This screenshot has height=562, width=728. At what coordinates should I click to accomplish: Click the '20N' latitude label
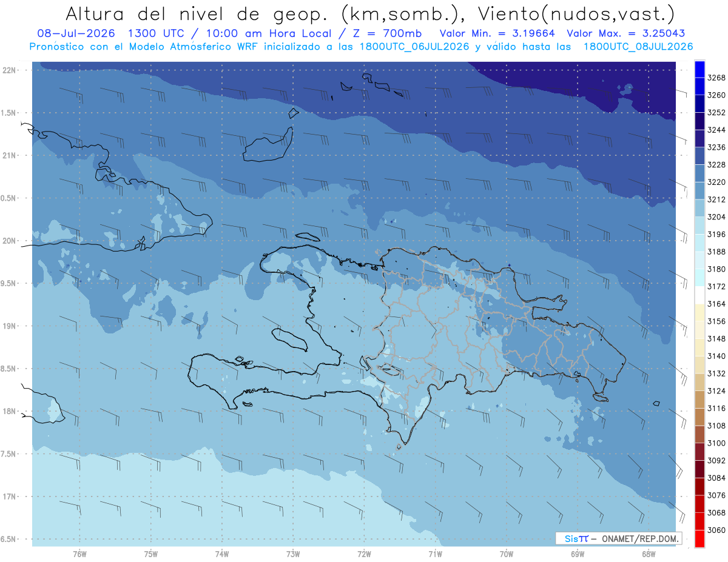9,241
